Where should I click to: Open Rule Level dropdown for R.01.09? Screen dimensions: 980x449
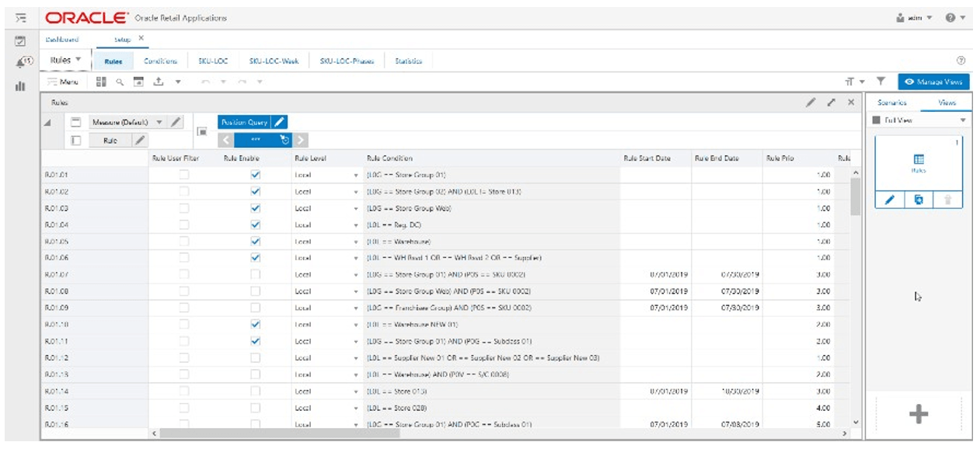click(x=356, y=308)
